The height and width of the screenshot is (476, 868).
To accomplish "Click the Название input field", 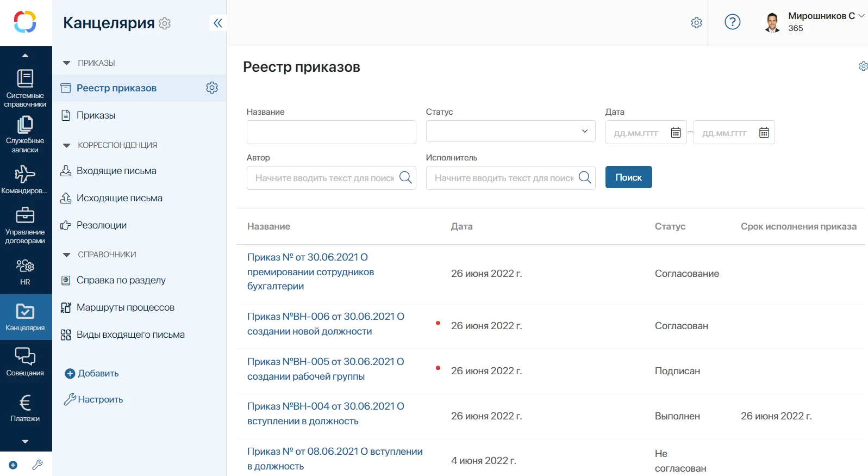I will coord(331,132).
